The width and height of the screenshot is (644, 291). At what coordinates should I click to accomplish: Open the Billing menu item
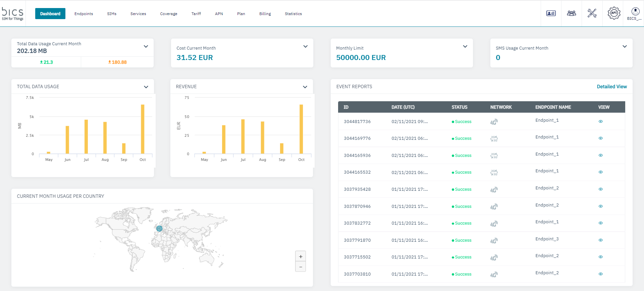click(x=265, y=14)
